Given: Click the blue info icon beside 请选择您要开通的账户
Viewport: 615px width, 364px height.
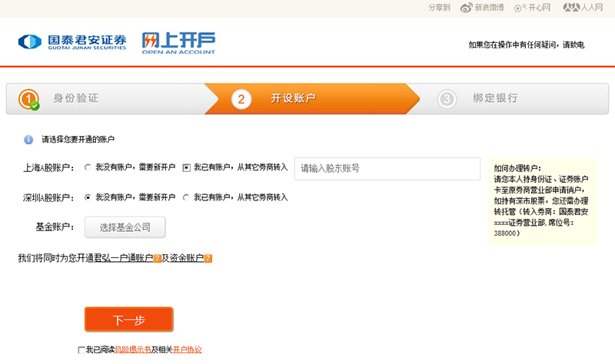Looking at the screenshot, I should point(28,140).
